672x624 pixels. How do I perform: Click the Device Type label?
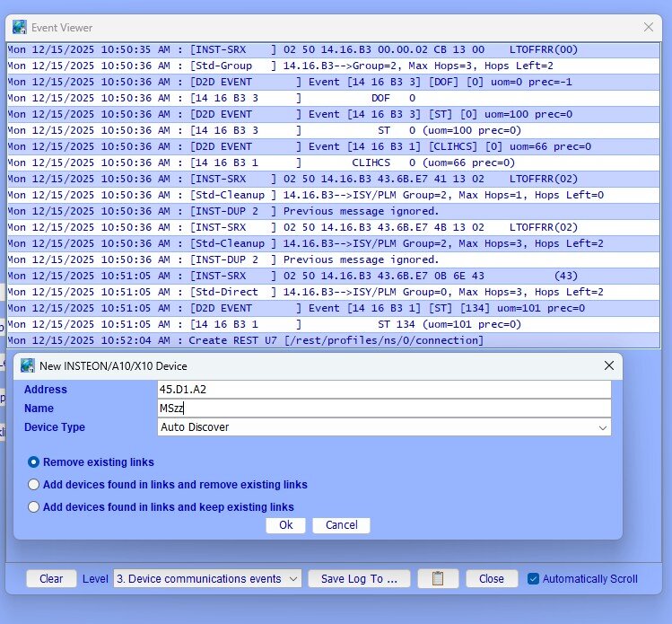click(x=55, y=427)
